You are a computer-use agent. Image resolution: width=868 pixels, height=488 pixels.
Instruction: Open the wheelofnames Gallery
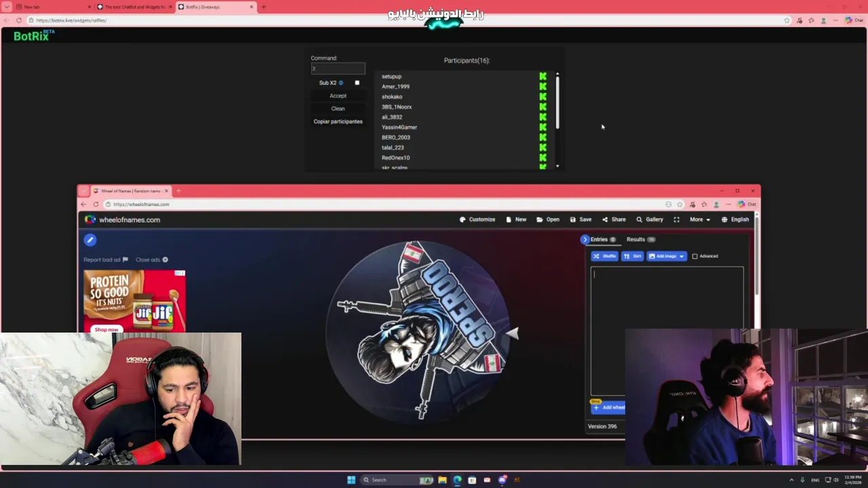pyautogui.click(x=650, y=220)
